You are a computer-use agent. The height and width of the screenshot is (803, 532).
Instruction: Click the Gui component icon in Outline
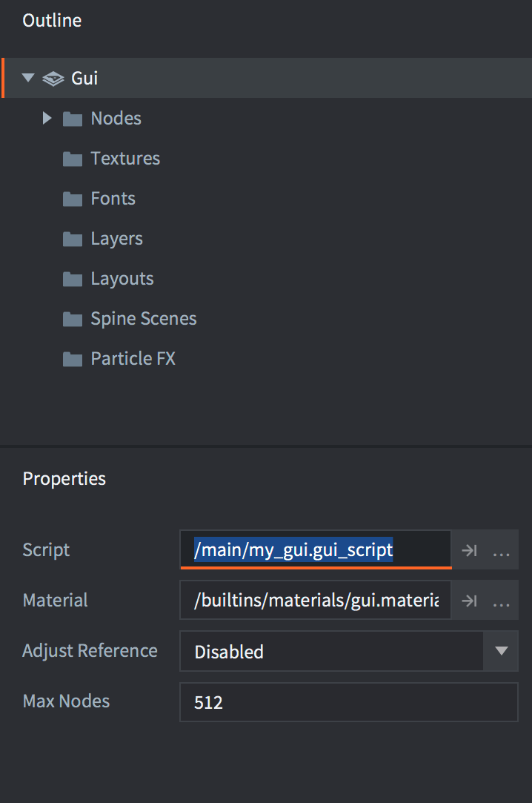(53, 79)
